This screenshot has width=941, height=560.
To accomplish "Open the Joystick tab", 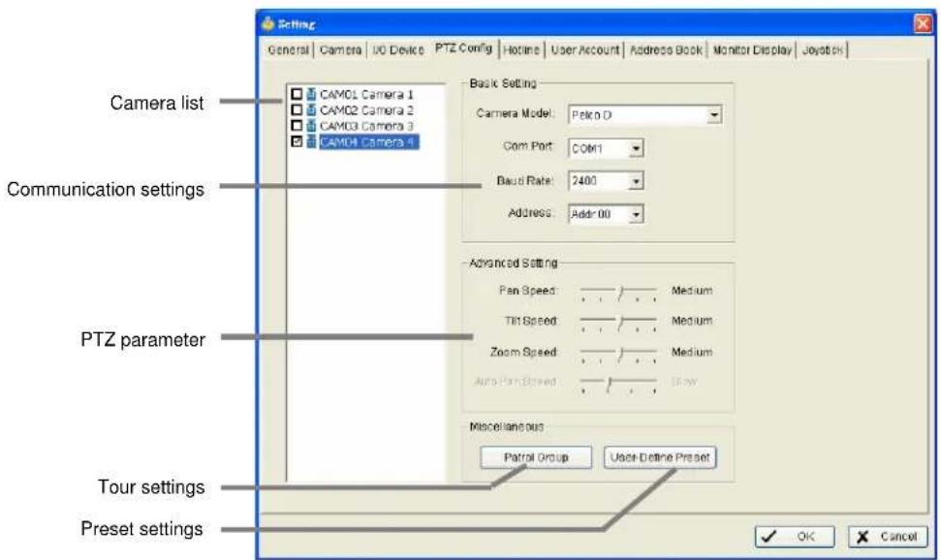I will click(822, 49).
